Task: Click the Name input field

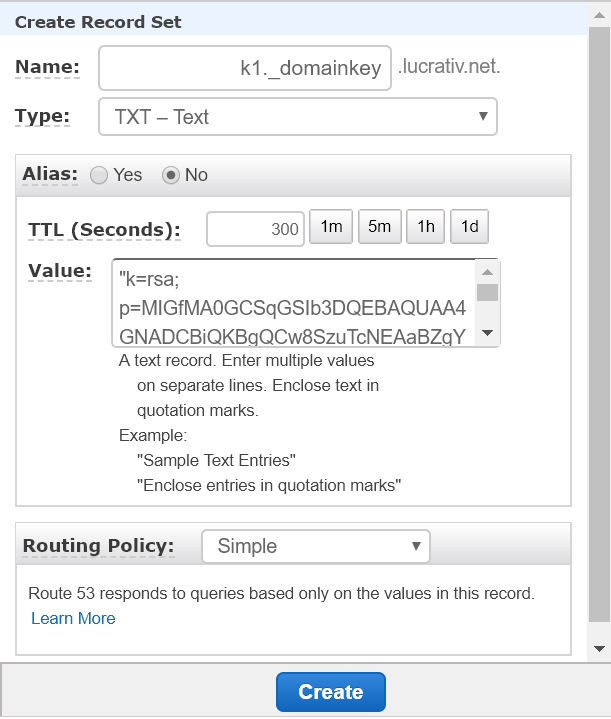Action: click(x=245, y=68)
